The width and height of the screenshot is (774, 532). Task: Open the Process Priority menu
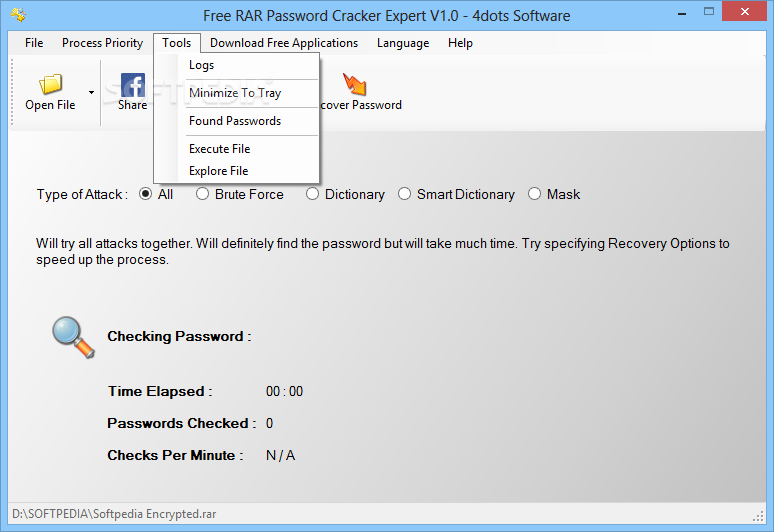(102, 43)
